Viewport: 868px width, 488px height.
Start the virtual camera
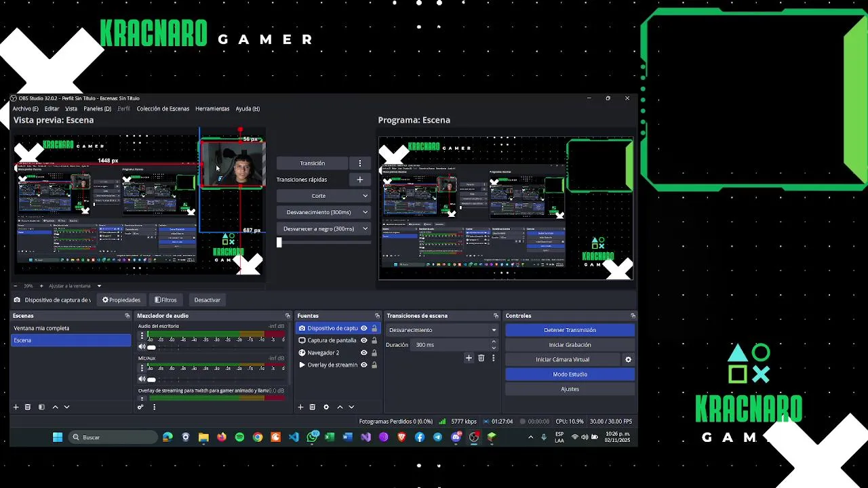click(562, 360)
